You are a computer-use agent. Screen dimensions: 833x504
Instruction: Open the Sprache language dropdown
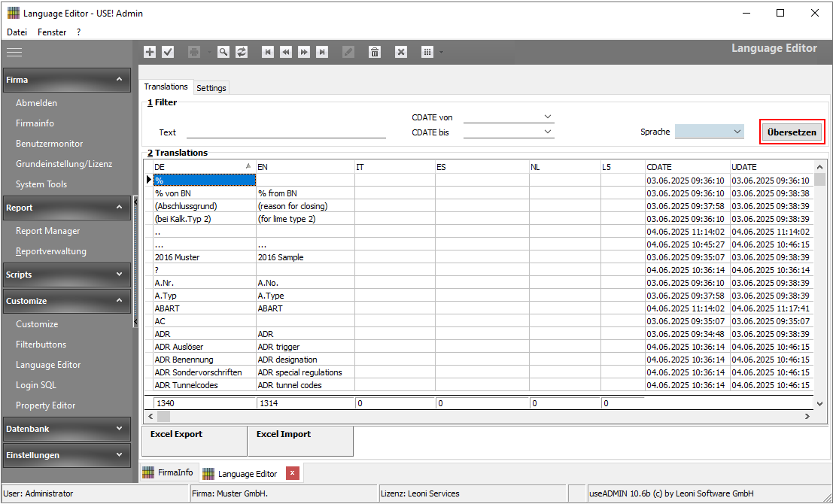point(737,132)
